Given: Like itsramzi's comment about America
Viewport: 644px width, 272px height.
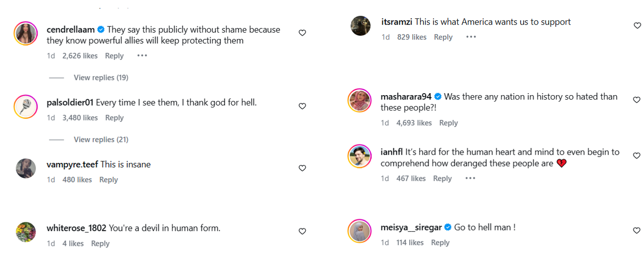Looking at the screenshot, I should (x=637, y=26).
